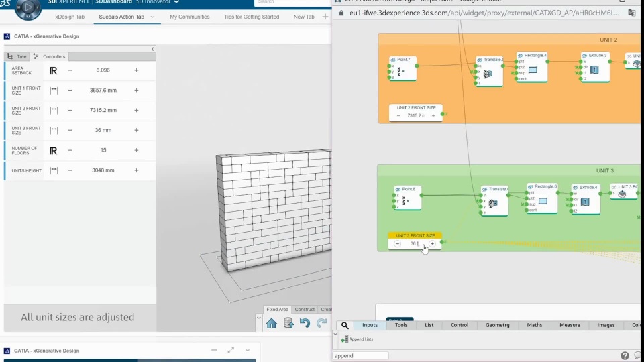Click the 3DEXPERIENCE compass play icon

[28, 7]
